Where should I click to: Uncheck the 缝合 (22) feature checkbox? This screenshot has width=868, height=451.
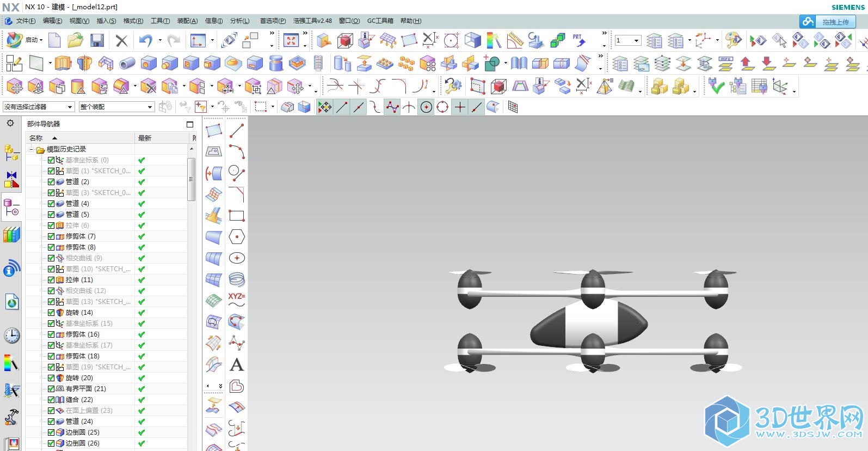point(51,399)
